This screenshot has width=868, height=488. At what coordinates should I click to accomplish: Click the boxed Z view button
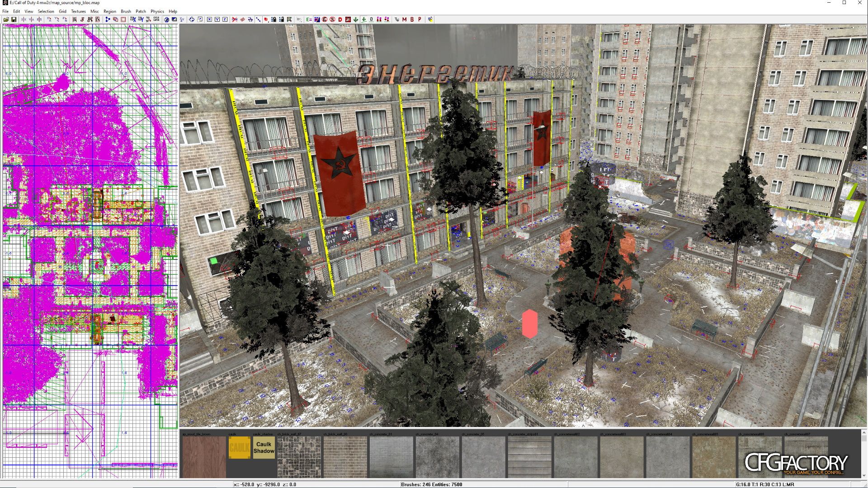point(225,19)
